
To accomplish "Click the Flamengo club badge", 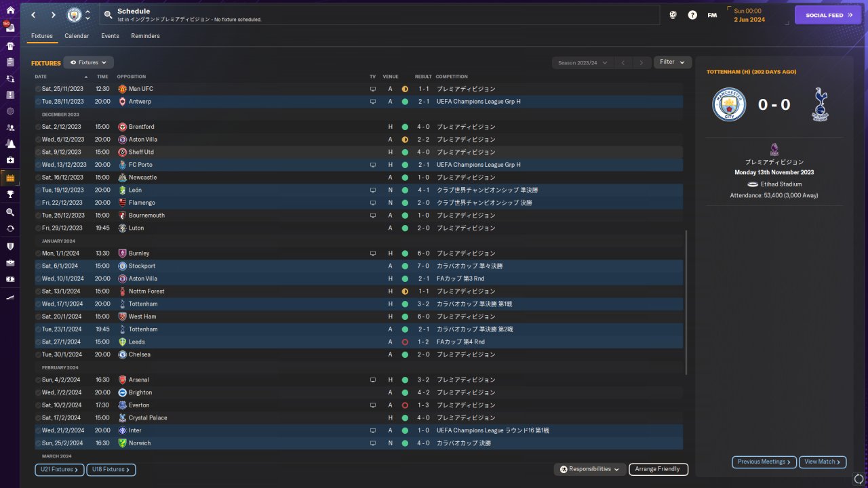I will (x=123, y=203).
